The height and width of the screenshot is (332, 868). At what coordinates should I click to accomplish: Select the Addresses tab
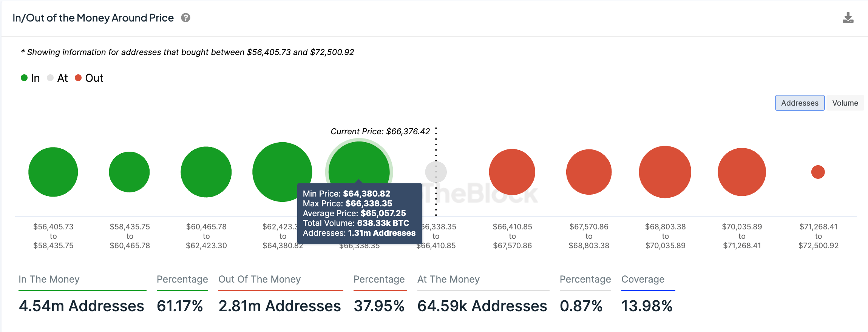click(x=800, y=103)
